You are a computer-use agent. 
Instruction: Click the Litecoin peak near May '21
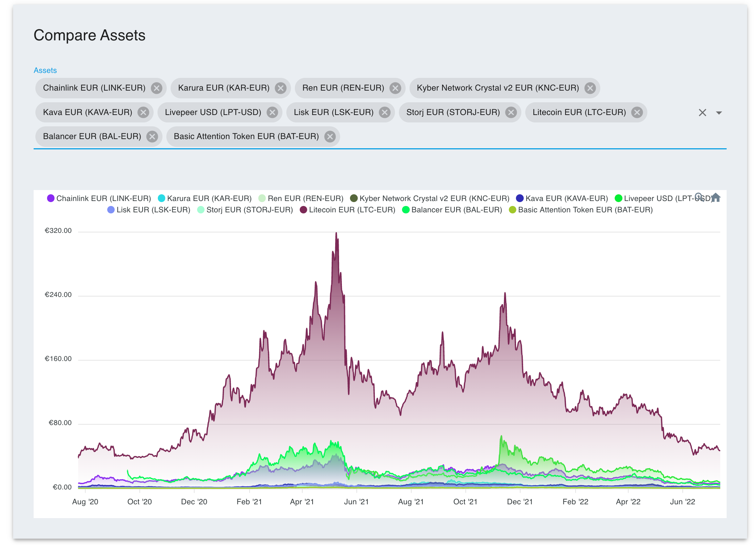coord(336,234)
